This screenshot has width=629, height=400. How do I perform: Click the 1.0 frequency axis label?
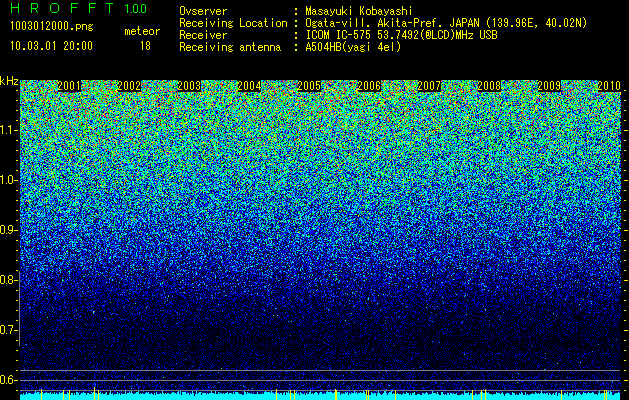(x=9, y=180)
